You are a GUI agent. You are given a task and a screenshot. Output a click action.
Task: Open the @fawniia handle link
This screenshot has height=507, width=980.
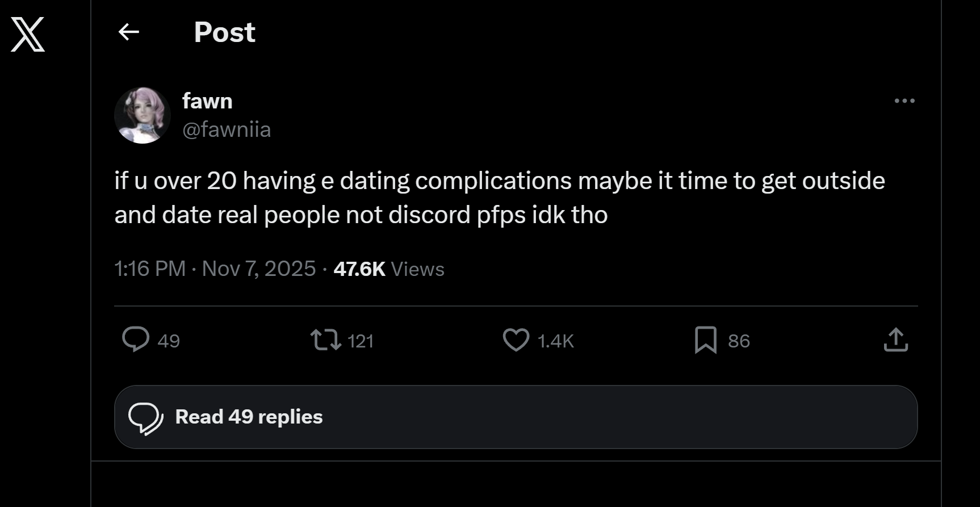(227, 129)
